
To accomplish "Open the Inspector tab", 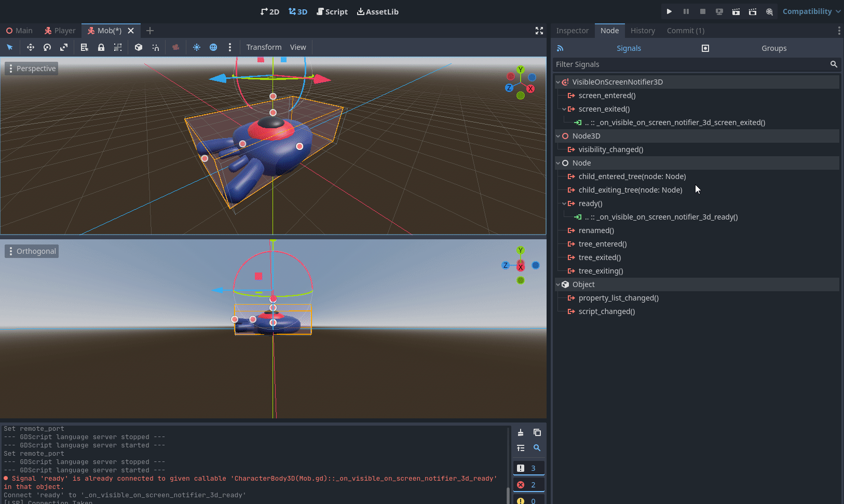I will click(x=572, y=30).
